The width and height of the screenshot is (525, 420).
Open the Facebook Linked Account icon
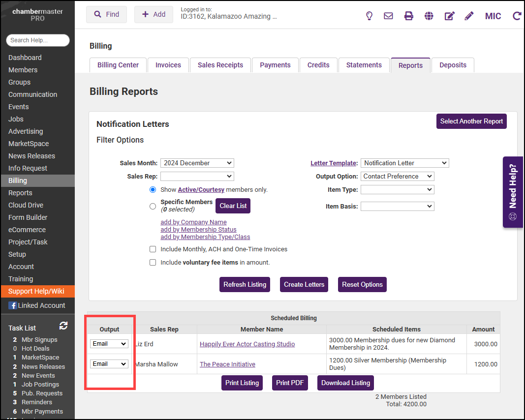(x=13, y=305)
